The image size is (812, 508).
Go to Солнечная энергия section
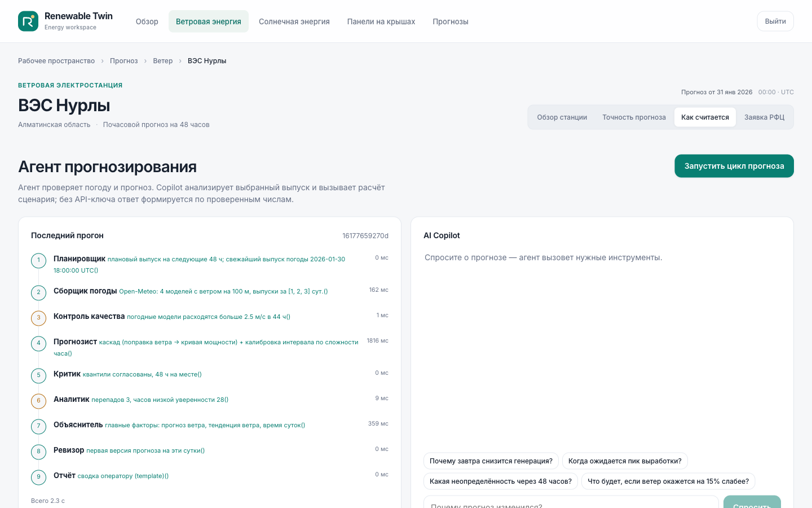[294, 21]
